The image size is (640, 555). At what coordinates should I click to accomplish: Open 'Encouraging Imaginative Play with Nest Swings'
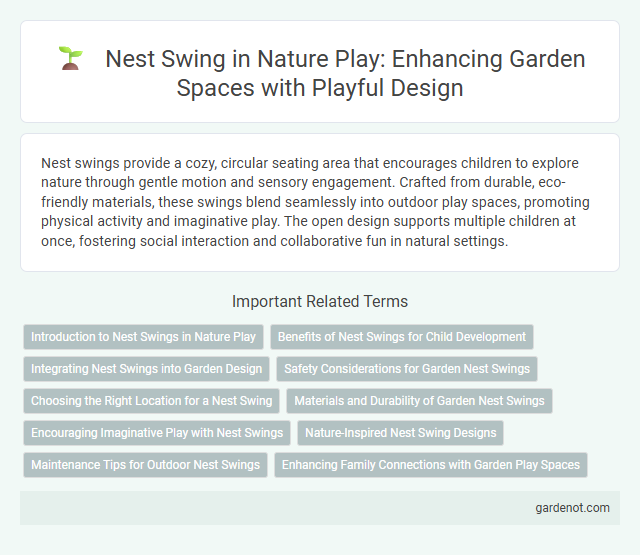(157, 433)
